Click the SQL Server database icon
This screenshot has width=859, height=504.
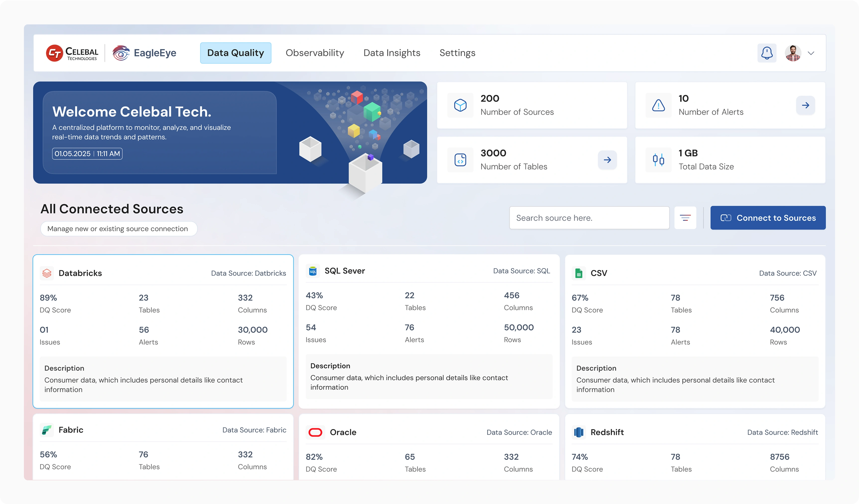(313, 271)
